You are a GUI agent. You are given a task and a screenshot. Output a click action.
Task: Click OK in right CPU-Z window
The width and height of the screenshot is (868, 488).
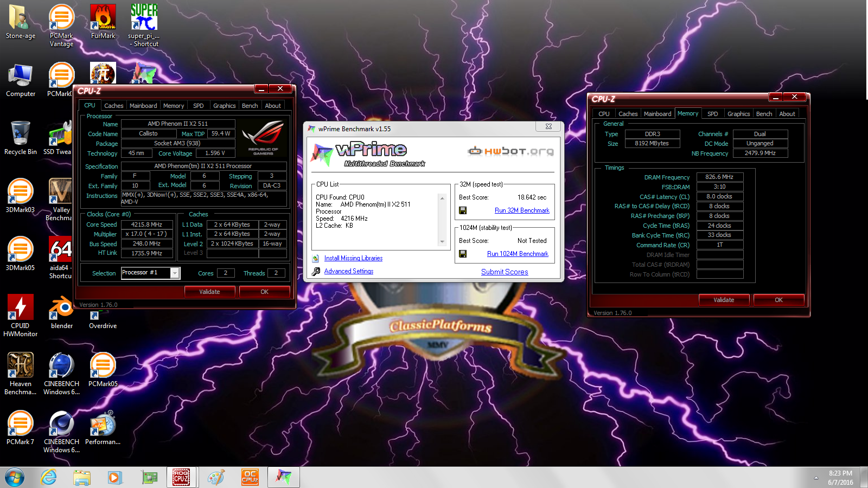pyautogui.click(x=778, y=300)
